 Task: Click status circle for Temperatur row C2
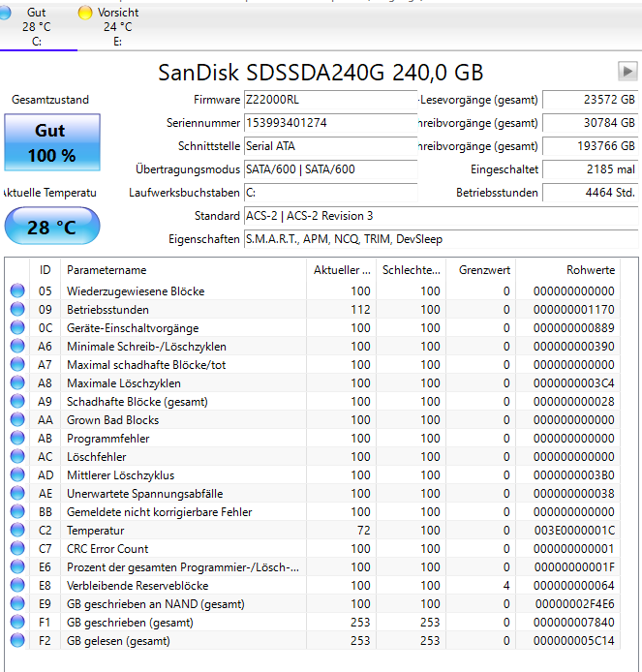[17, 530]
